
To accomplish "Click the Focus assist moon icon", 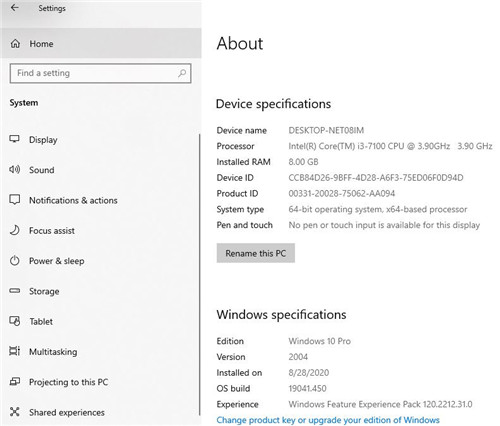I will (x=14, y=230).
